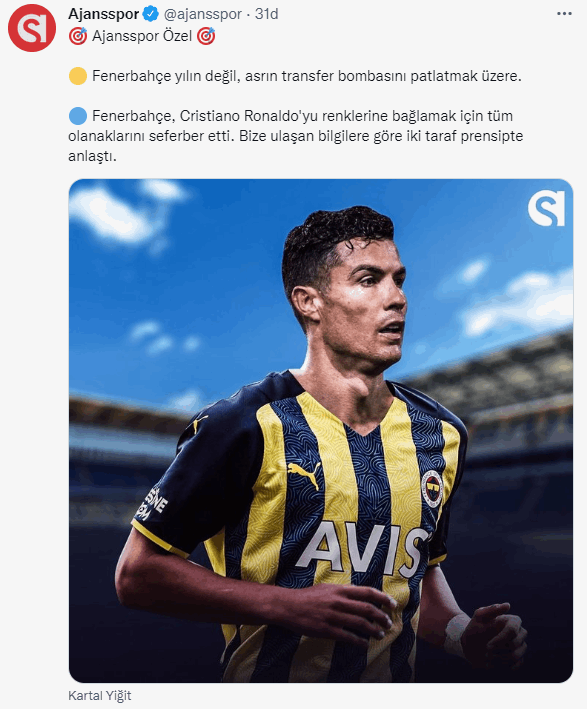Click the target emoji after Ajansspor Özel

click(x=206, y=36)
